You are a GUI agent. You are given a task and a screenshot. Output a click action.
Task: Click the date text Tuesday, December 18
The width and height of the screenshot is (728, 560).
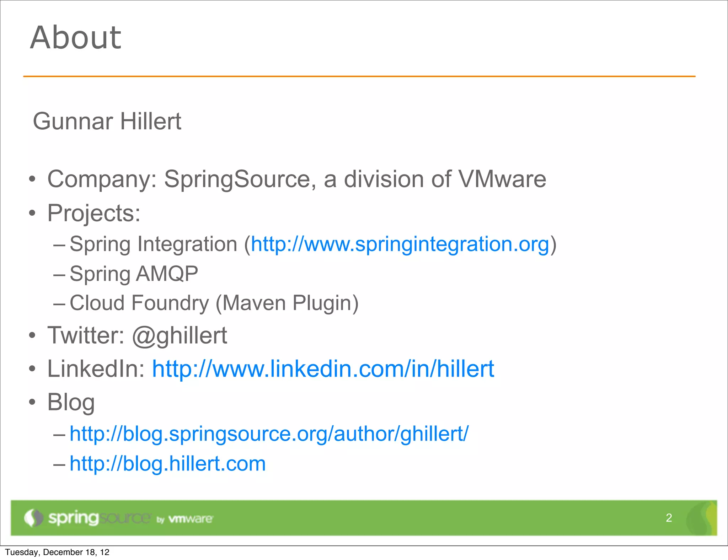pos(57,552)
